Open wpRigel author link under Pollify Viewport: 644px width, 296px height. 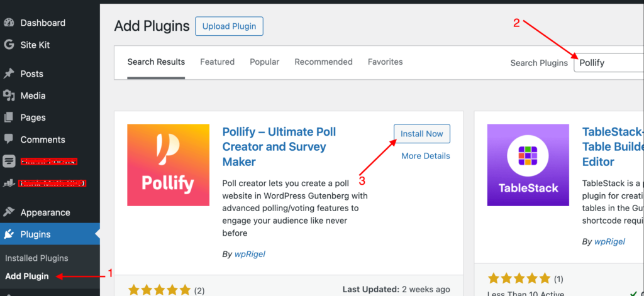[250, 254]
